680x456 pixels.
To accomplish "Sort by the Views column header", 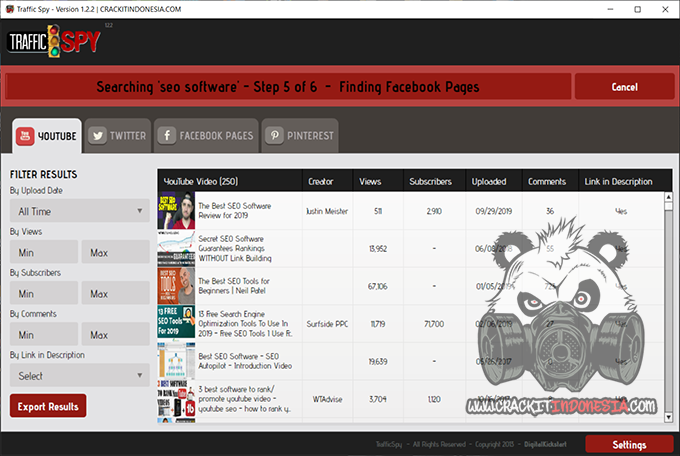I will (370, 182).
